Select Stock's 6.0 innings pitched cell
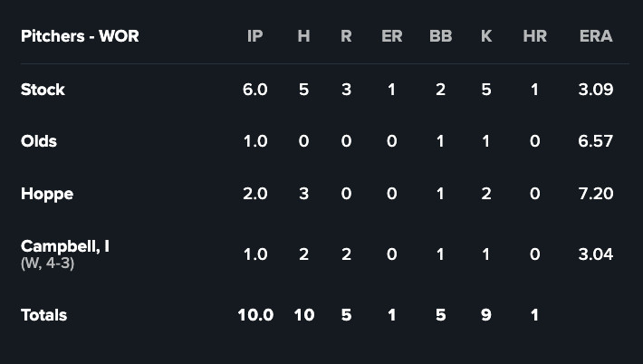The width and height of the screenshot is (643, 364). 254,90
